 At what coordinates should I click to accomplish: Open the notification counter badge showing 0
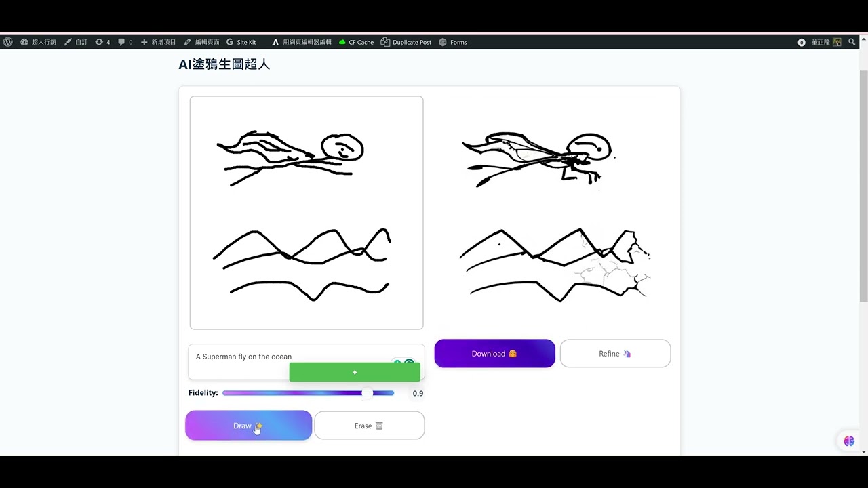(x=802, y=42)
